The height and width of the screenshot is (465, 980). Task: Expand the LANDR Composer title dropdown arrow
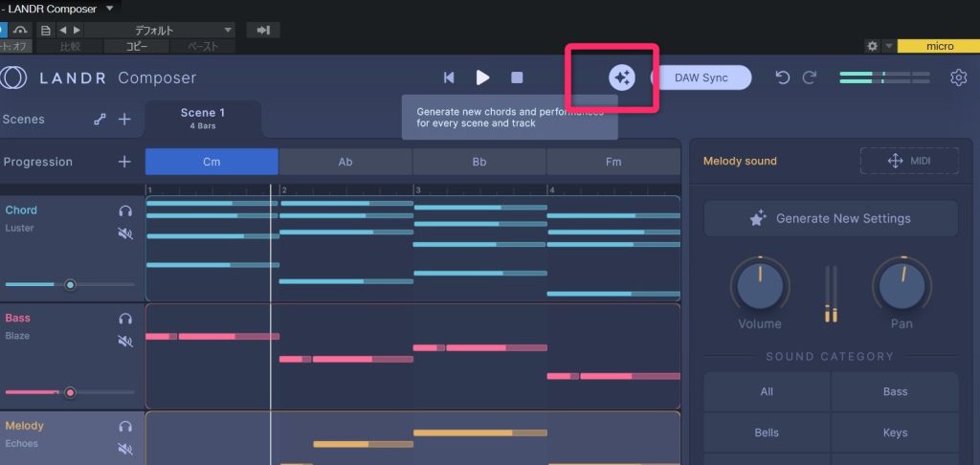pos(109,9)
